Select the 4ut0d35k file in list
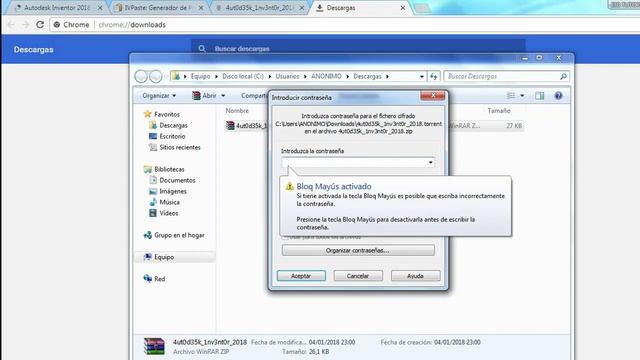Screen dimensions: 640x360 tap(246, 126)
